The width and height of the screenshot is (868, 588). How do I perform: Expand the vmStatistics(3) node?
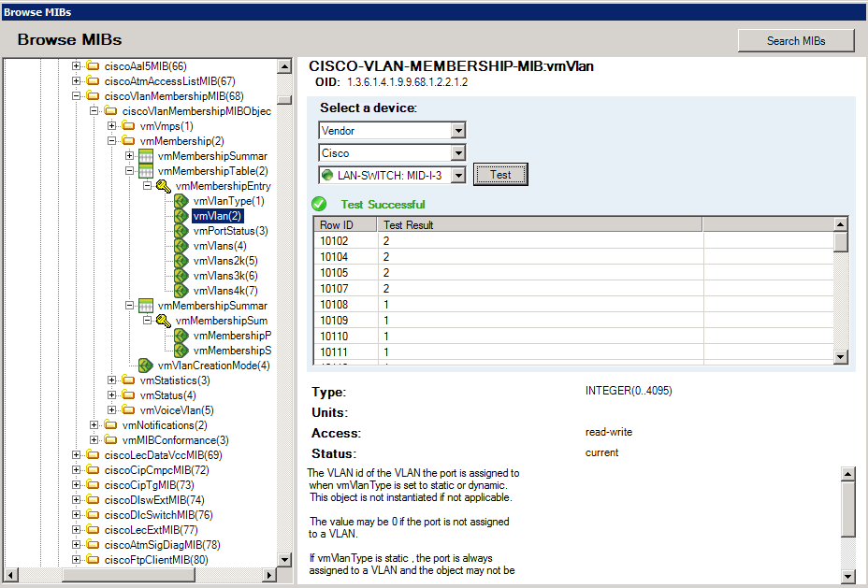112,380
